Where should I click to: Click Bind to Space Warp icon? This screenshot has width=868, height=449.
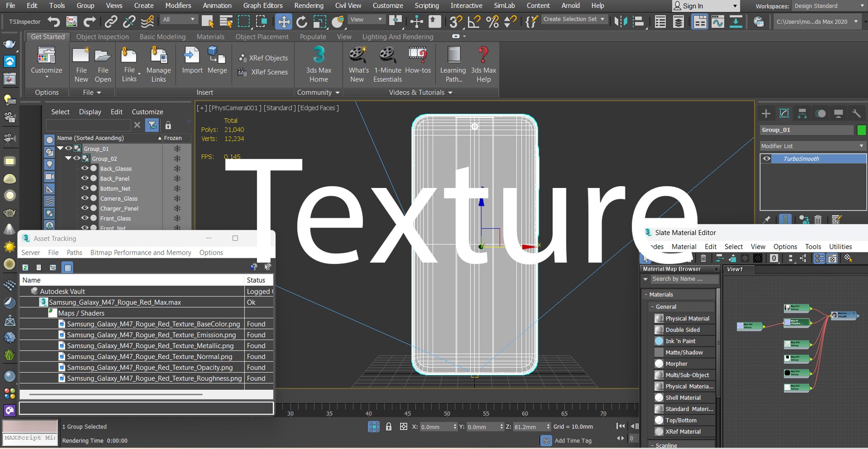(147, 22)
